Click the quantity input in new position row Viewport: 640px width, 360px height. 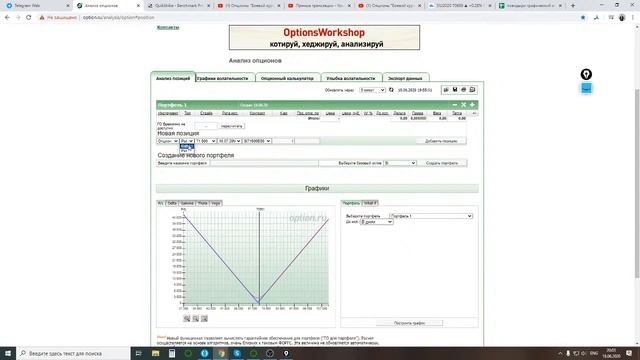[x=283, y=141]
